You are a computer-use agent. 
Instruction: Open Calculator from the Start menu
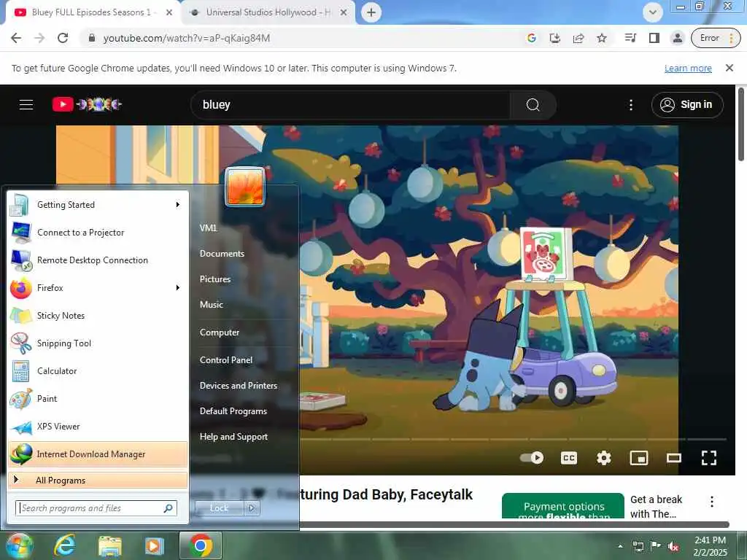point(98,371)
